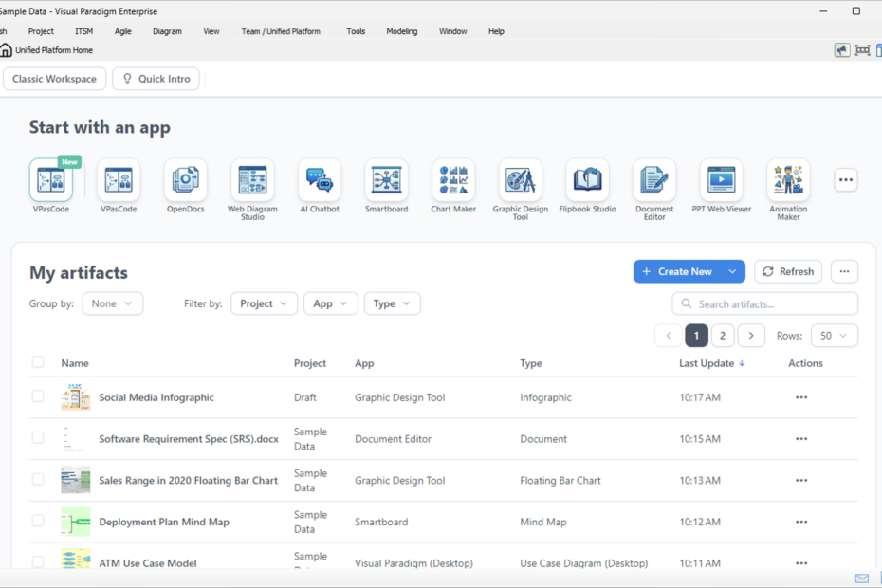
Task: Toggle the select-all checkbox in header
Action: click(x=38, y=361)
